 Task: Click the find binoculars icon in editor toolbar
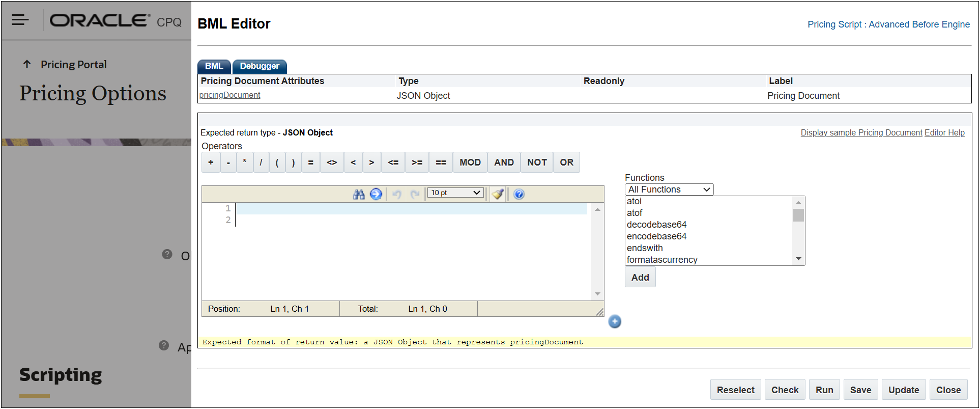pos(359,194)
